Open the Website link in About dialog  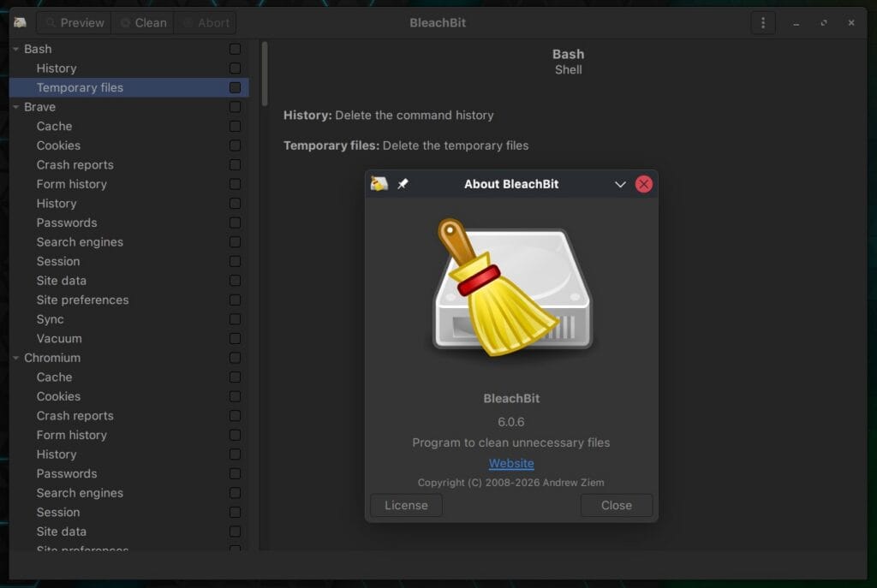point(511,463)
